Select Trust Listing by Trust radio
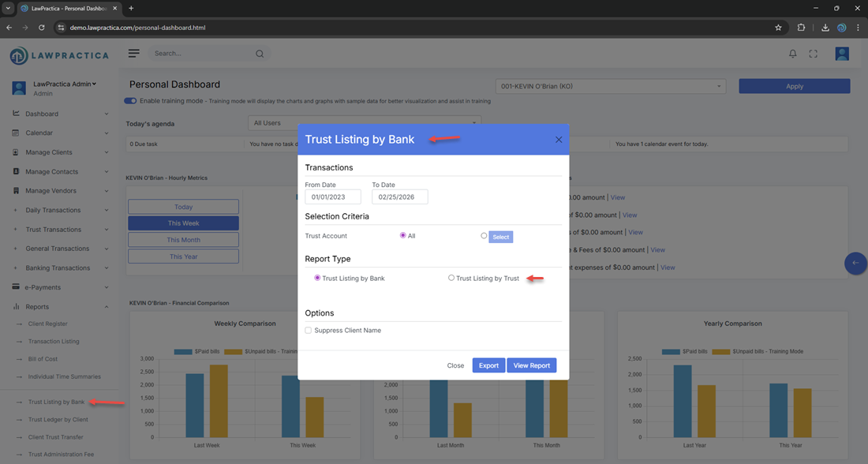The height and width of the screenshot is (464, 868). pos(451,278)
